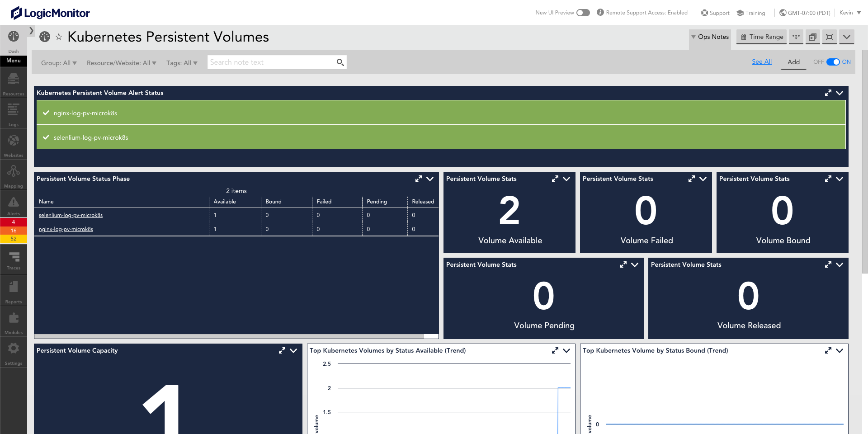Image resolution: width=868 pixels, height=434 pixels.
Task: Expand Persistent Volume Status Phase widget fullscreen
Action: (419, 179)
